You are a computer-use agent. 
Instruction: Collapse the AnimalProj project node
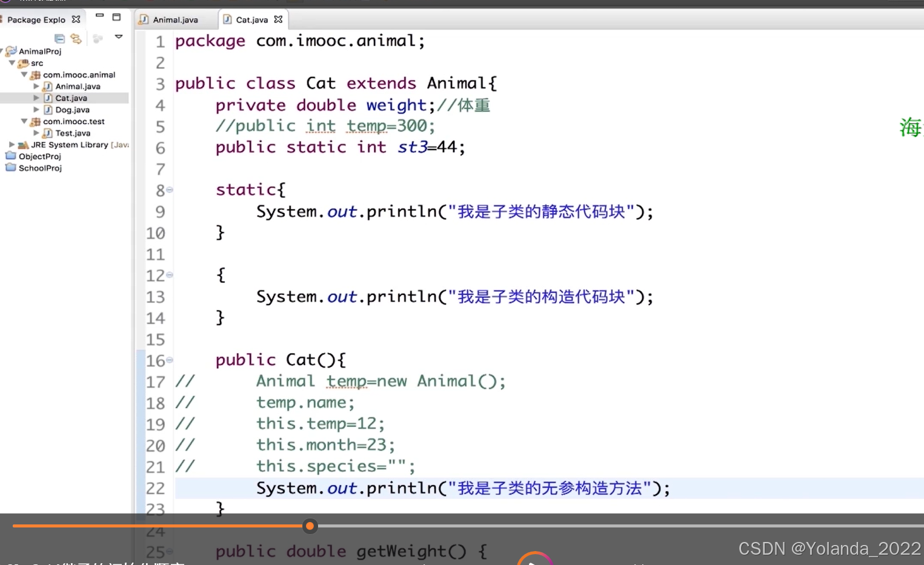point(2,51)
